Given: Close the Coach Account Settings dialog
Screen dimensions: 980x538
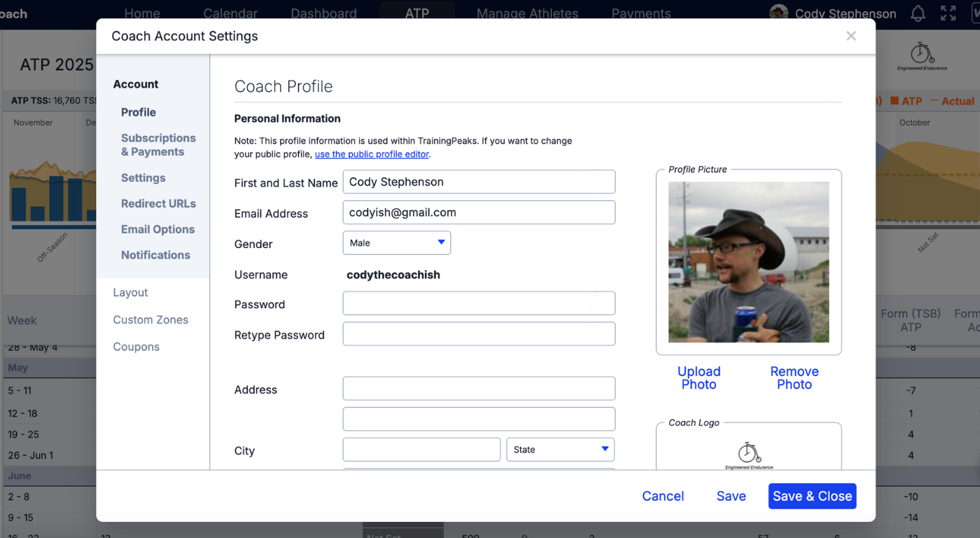Looking at the screenshot, I should 851,36.
